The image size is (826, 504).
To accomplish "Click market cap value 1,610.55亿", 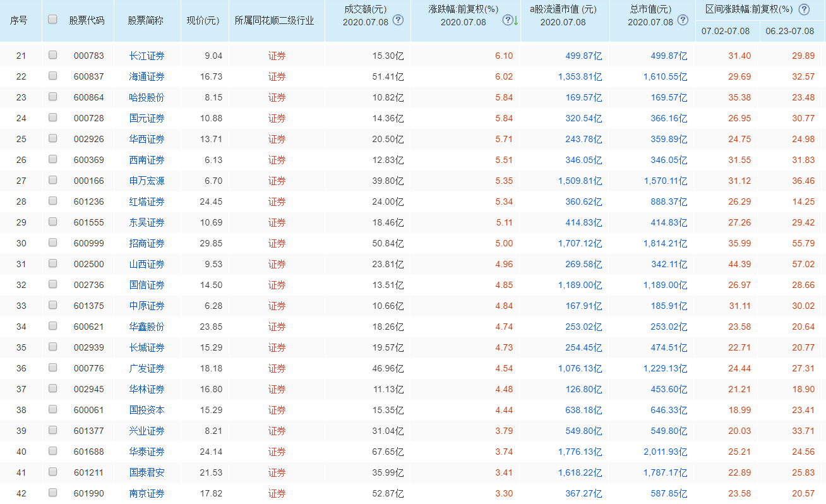I will coord(665,76).
